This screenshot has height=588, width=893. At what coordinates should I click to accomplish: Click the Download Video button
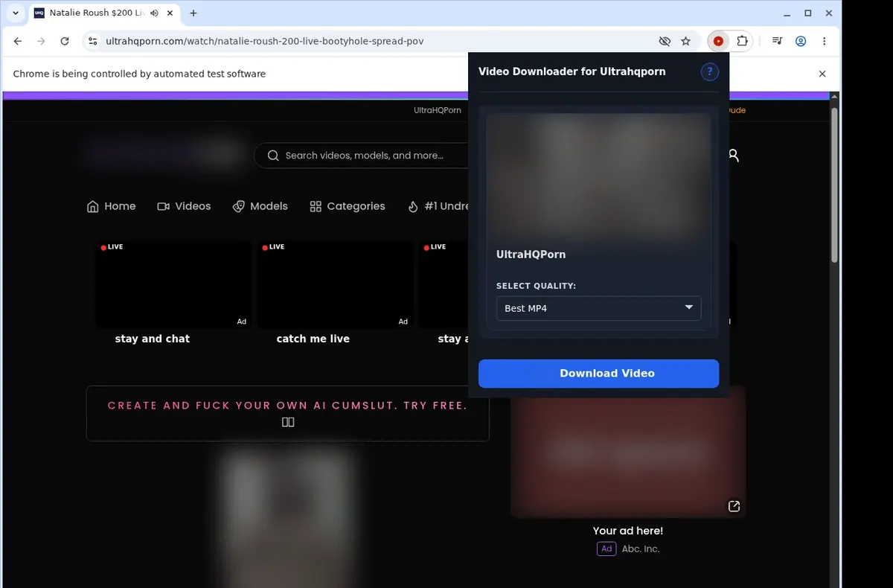[x=599, y=374]
